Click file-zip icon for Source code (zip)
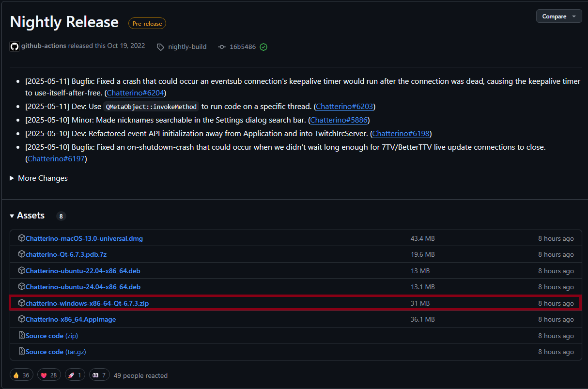 pos(21,335)
